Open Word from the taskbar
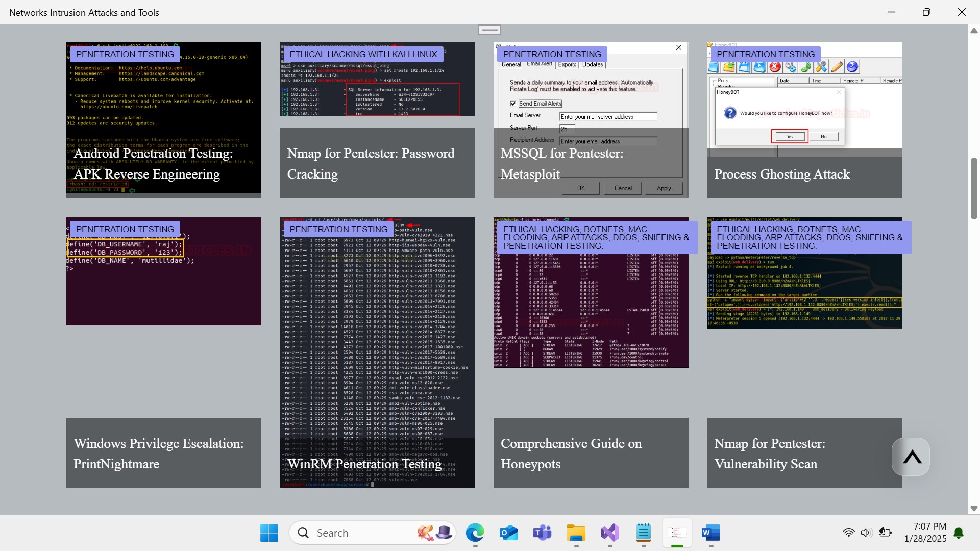The height and width of the screenshot is (551, 980). click(x=710, y=533)
